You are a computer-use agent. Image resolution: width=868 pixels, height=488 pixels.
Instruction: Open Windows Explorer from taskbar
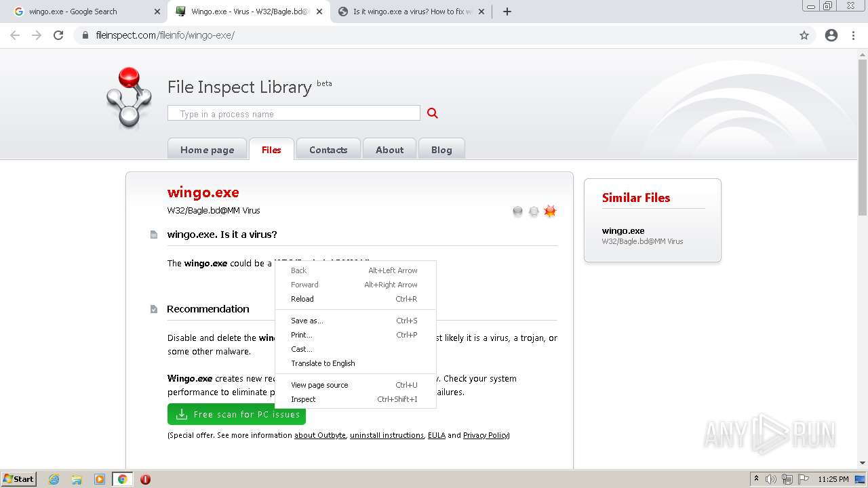(x=77, y=479)
